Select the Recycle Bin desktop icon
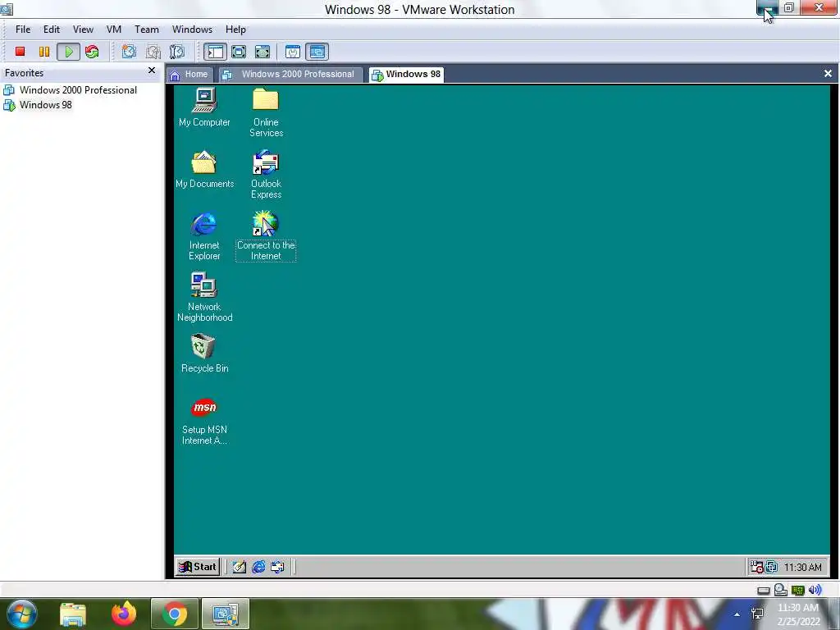The image size is (840, 630). (x=204, y=354)
